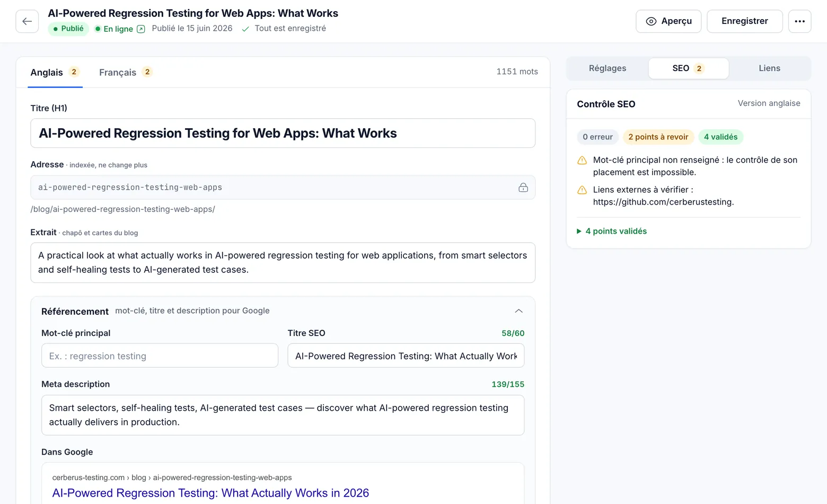Click the Version anglaise label

click(x=769, y=103)
